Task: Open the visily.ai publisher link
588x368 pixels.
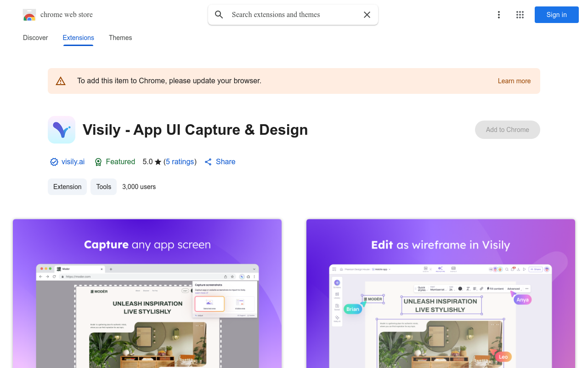Action: pyautogui.click(x=73, y=162)
